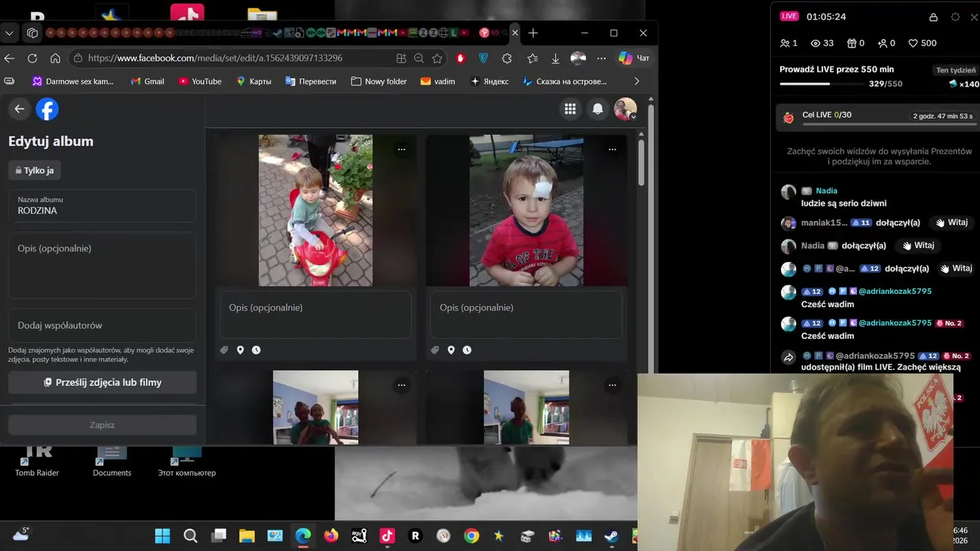Change the 'Tylko ja' privacy setting
This screenshot has height=551, width=980.
click(x=34, y=171)
